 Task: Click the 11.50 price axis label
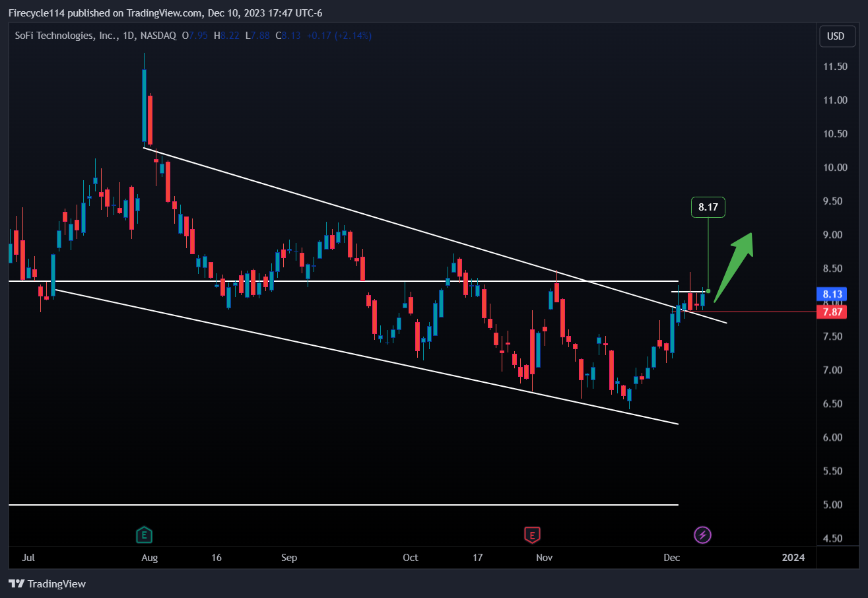click(836, 67)
